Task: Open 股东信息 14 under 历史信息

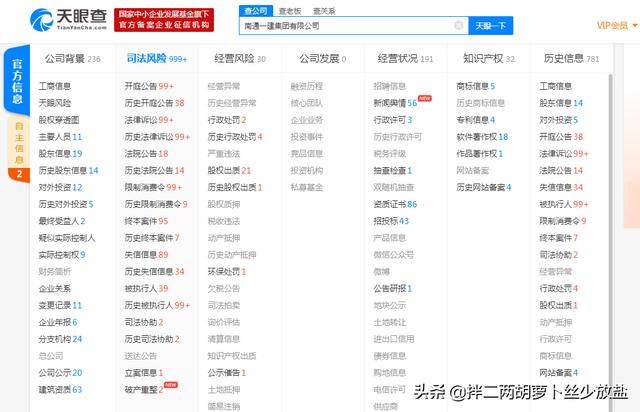Action: pyautogui.click(x=561, y=103)
